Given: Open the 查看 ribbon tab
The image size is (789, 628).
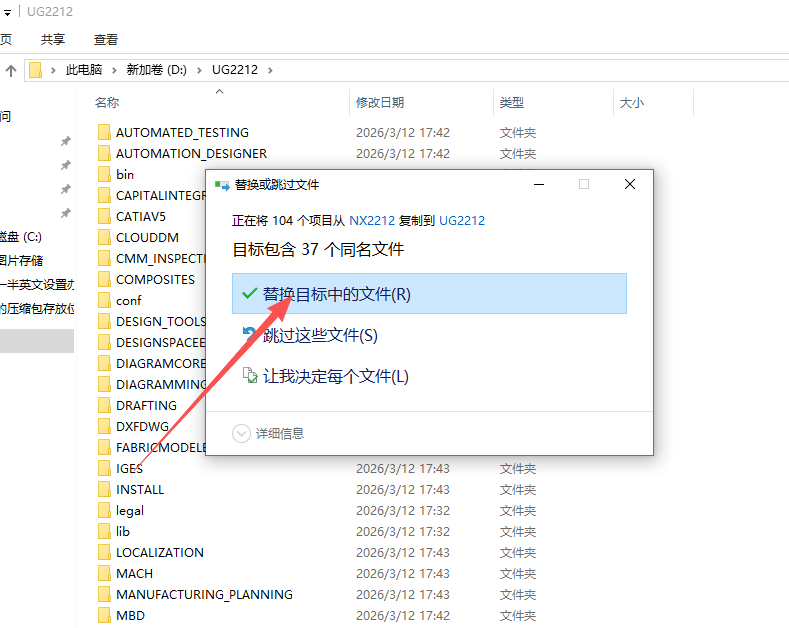Looking at the screenshot, I should pyautogui.click(x=106, y=39).
